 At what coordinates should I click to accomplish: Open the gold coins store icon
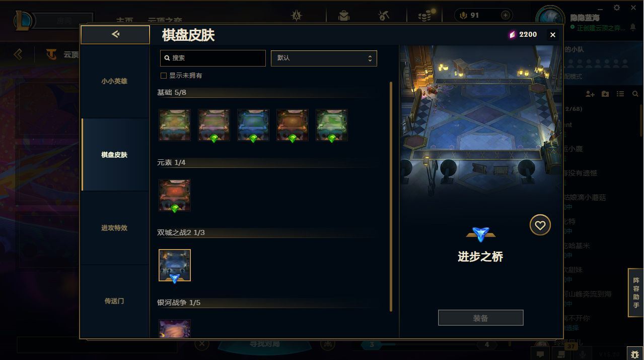click(x=424, y=15)
